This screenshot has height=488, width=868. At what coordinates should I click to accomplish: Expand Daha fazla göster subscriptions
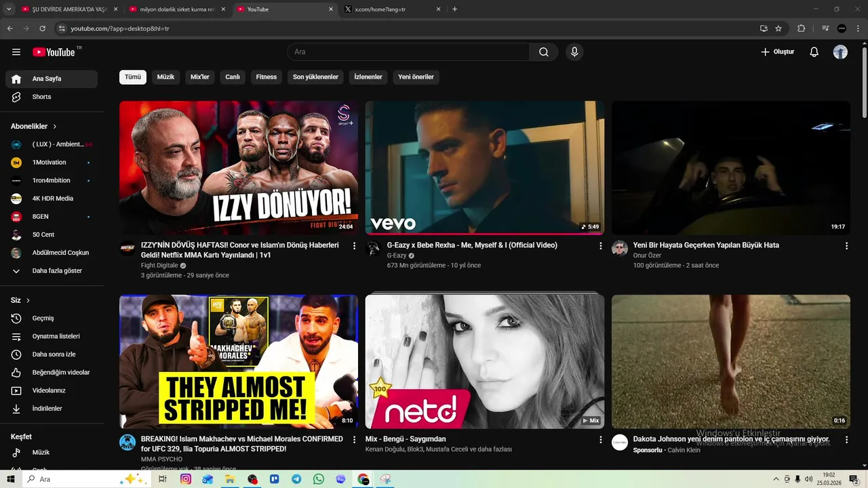(52, 271)
